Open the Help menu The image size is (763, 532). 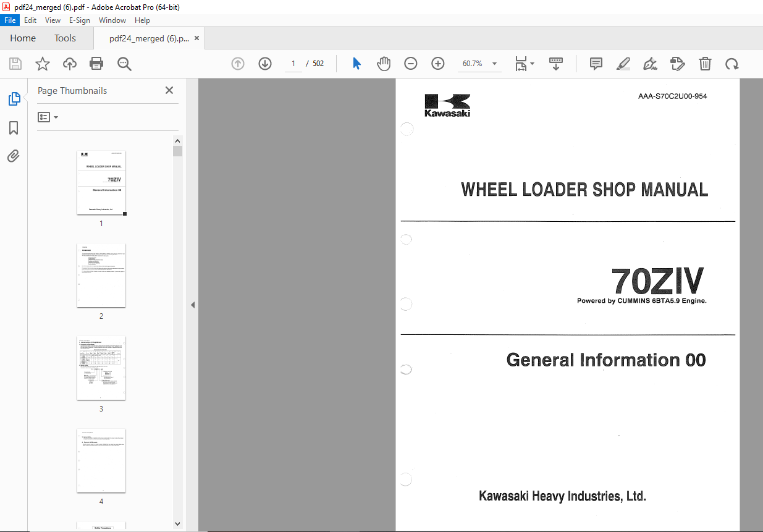coord(142,20)
